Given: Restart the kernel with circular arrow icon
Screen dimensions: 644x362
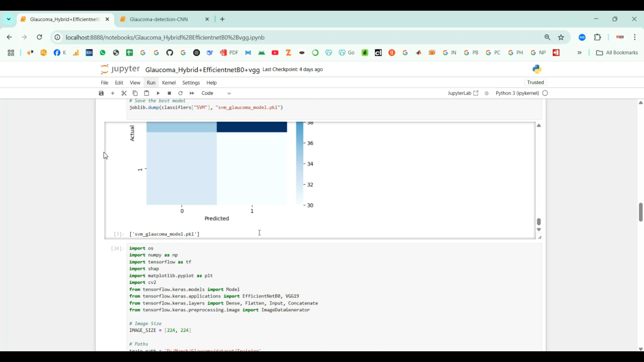Looking at the screenshot, I should pos(181,93).
